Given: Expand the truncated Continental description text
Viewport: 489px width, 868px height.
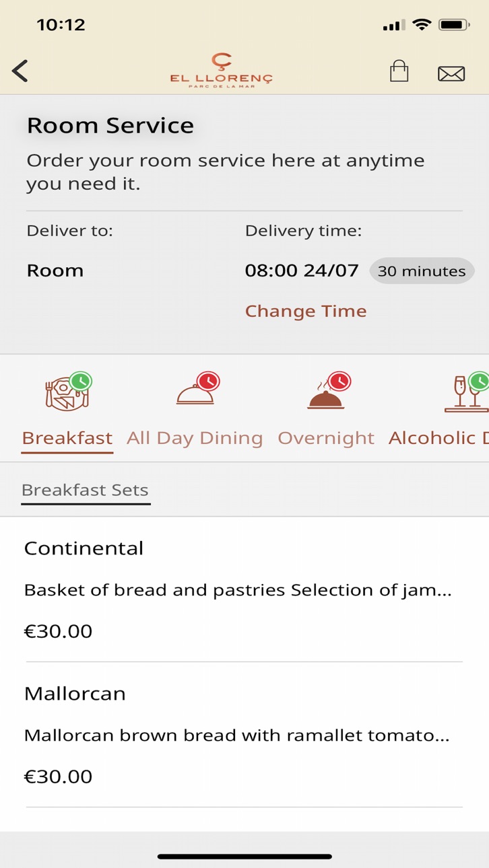Looking at the screenshot, I should pos(238,590).
